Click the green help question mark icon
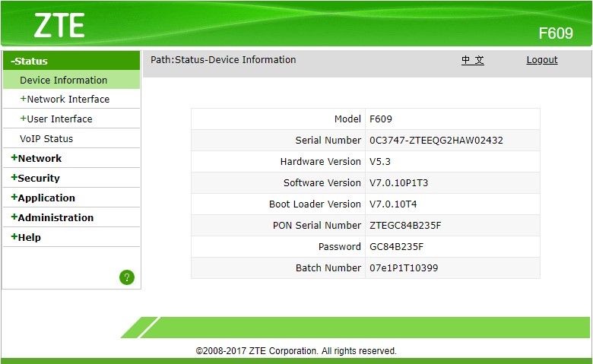Viewport: 593px width, 364px height. (x=127, y=277)
